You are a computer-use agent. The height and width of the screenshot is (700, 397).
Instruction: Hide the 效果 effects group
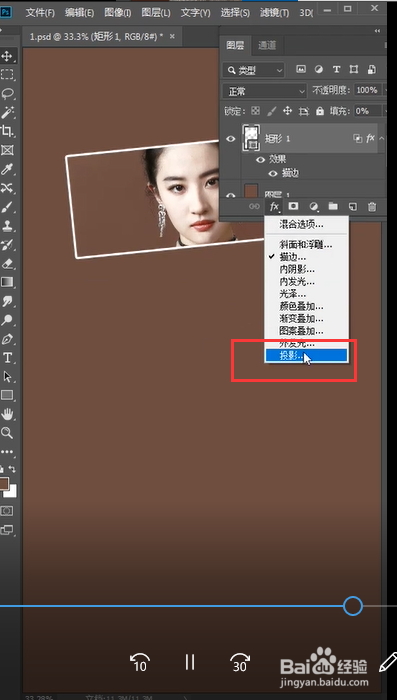(x=260, y=160)
